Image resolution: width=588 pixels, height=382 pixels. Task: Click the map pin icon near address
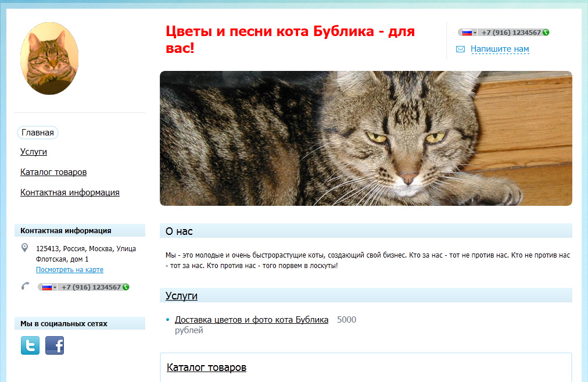click(x=24, y=248)
